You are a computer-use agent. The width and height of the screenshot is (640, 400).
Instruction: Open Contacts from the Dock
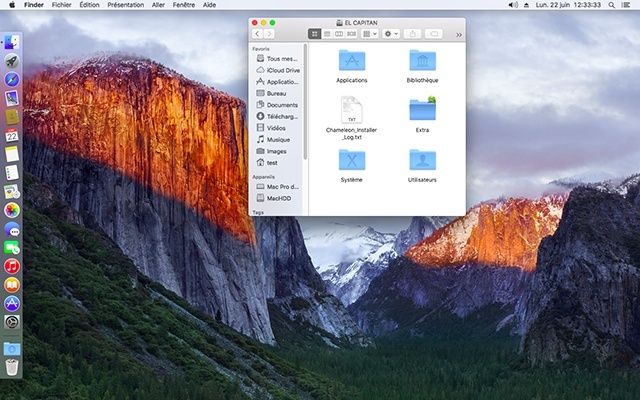12,117
